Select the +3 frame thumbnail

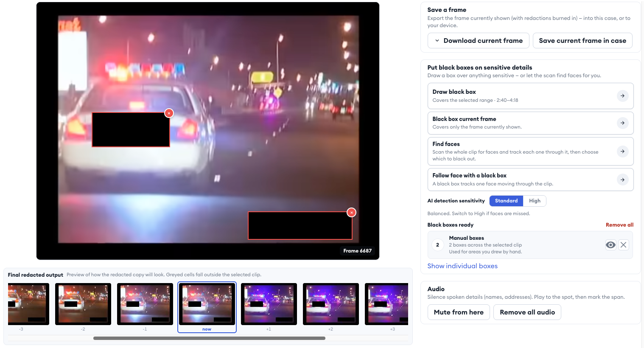(x=386, y=304)
